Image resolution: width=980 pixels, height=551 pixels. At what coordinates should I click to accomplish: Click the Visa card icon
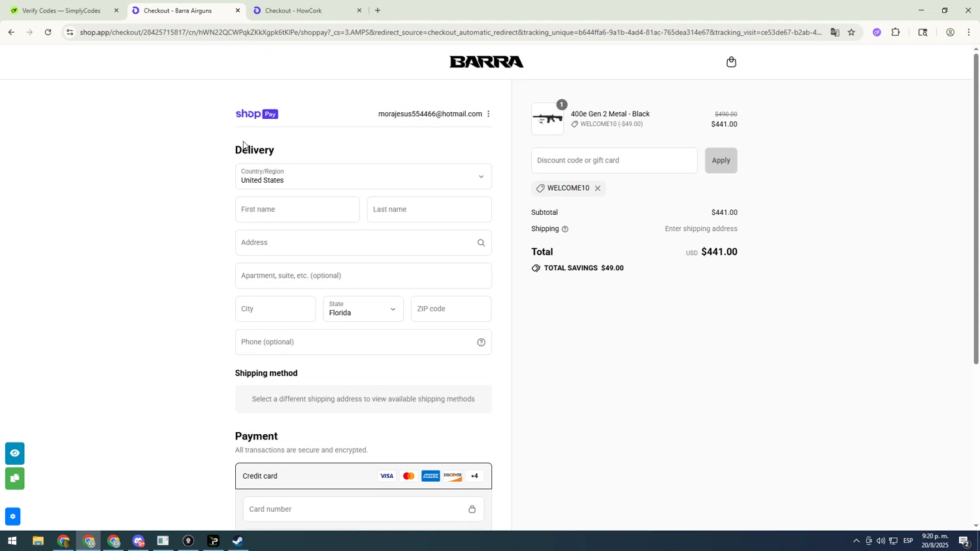387,476
